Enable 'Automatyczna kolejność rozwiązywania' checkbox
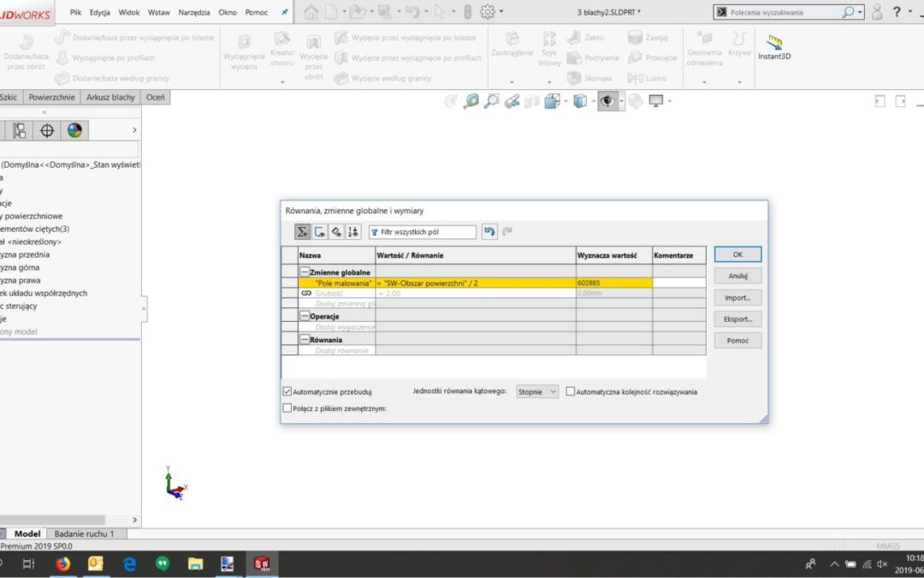This screenshot has width=924, height=578. coord(570,391)
